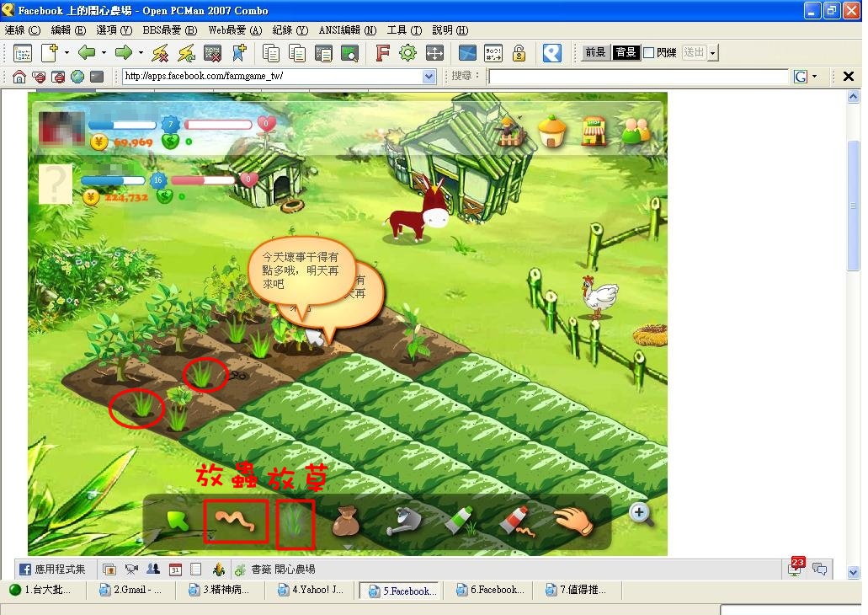Click the URL address field
The image size is (868, 615).
coord(273,77)
